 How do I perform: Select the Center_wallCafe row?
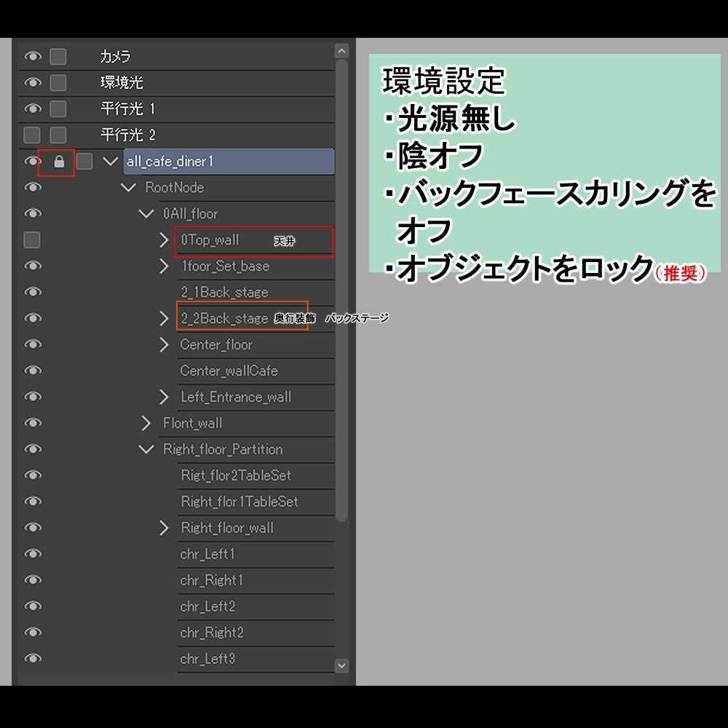pos(256,371)
